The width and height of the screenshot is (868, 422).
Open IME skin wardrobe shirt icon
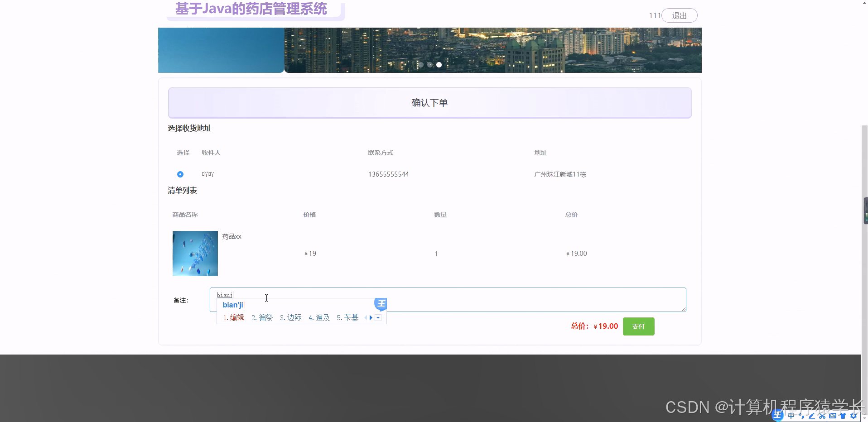[x=843, y=416]
